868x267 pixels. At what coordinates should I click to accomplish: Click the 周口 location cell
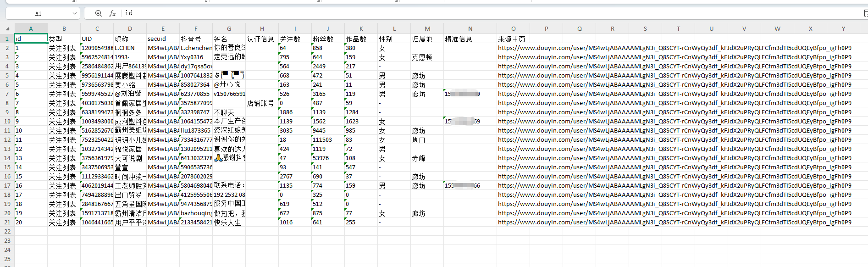(419, 140)
